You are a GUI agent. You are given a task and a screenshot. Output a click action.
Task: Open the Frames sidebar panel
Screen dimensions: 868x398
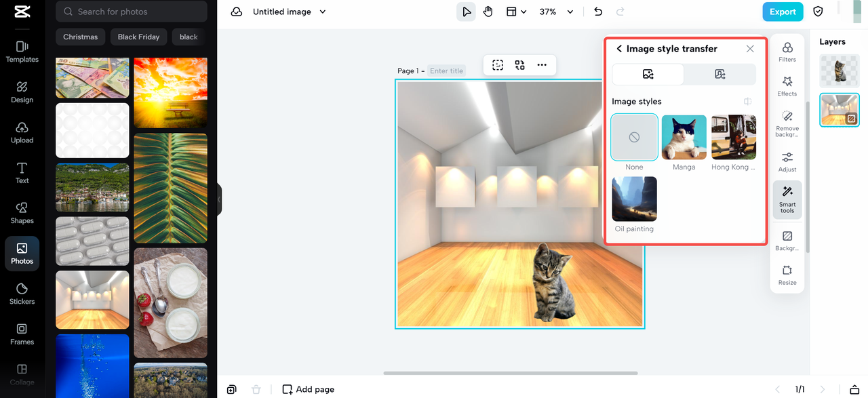[x=22, y=334]
